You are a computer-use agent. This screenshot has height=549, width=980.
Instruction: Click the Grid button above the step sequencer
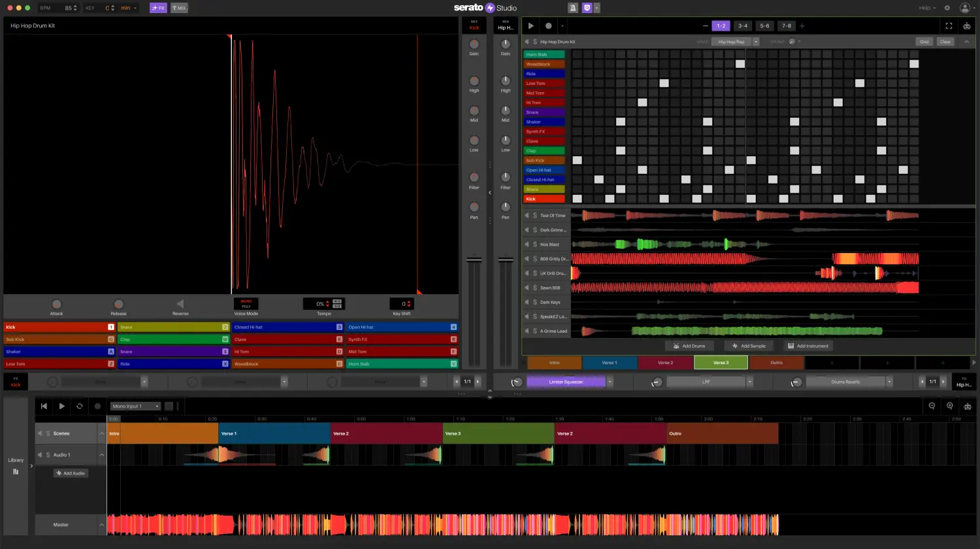click(x=924, y=41)
